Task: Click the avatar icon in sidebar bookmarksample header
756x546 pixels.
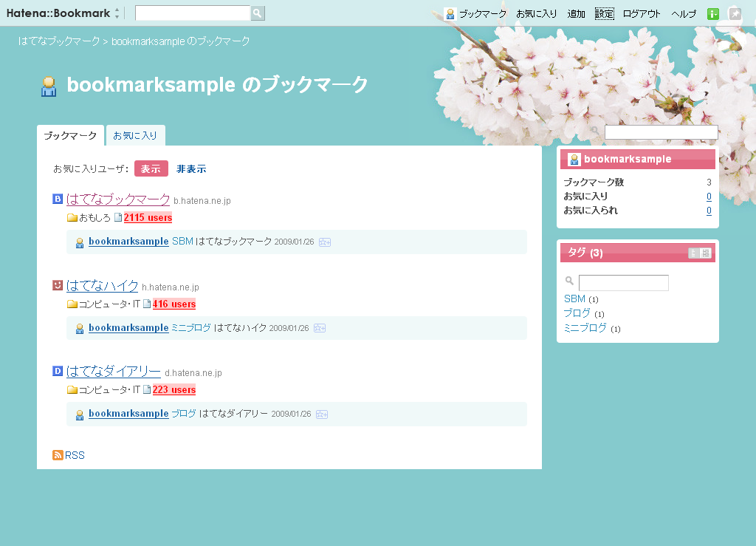Action: tap(574, 159)
